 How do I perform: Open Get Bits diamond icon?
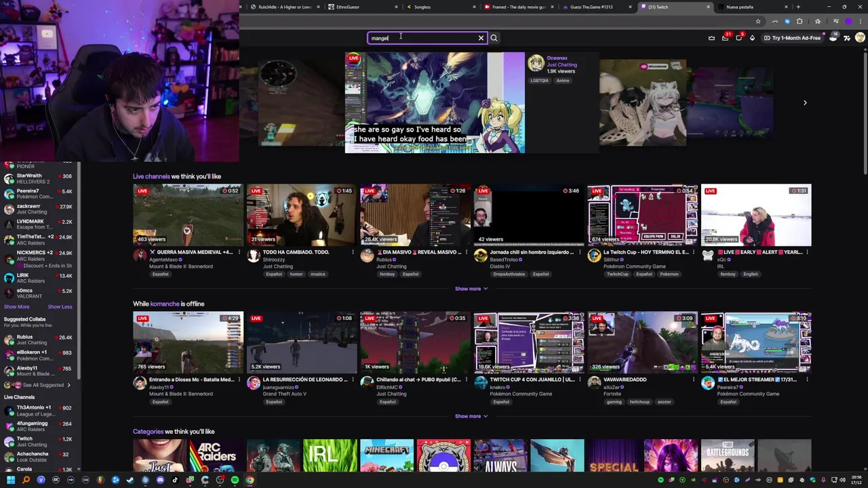tap(752, 38)
